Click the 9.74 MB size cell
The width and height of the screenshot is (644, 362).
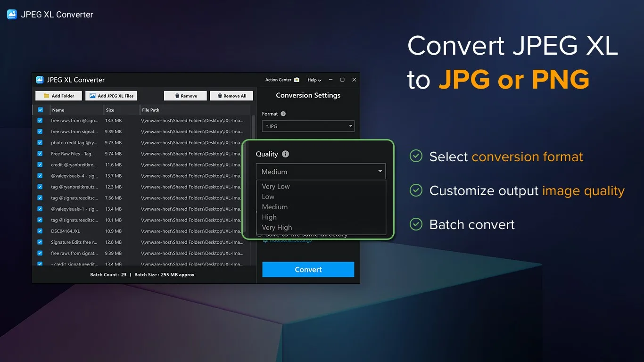point(113,154)
